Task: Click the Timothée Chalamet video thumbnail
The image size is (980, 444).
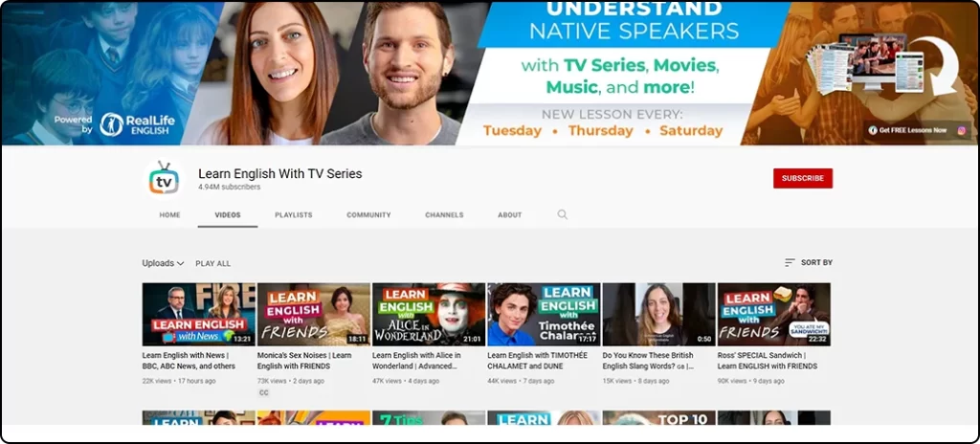Action: coord(544,315)
